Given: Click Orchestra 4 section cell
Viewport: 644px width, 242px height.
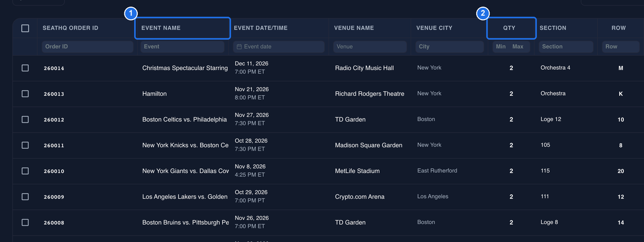Looking at the screenshot, I should (555, 68).
